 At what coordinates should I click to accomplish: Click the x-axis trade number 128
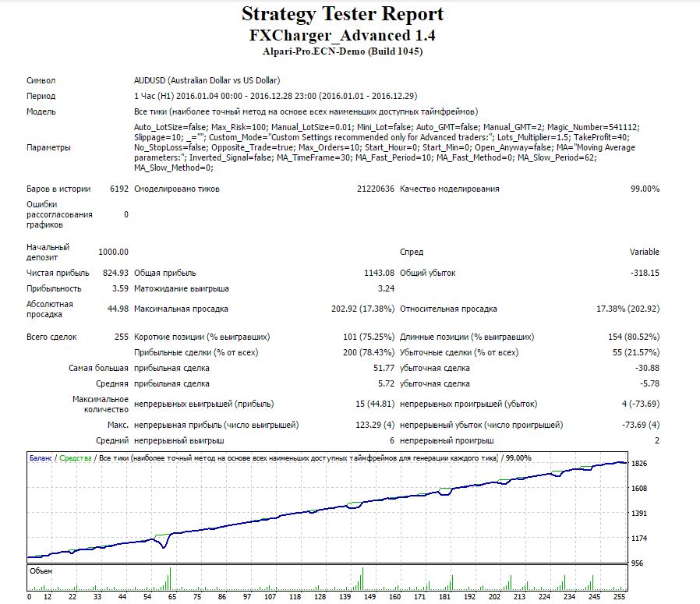pyautogui.click(x=320, y=596)
